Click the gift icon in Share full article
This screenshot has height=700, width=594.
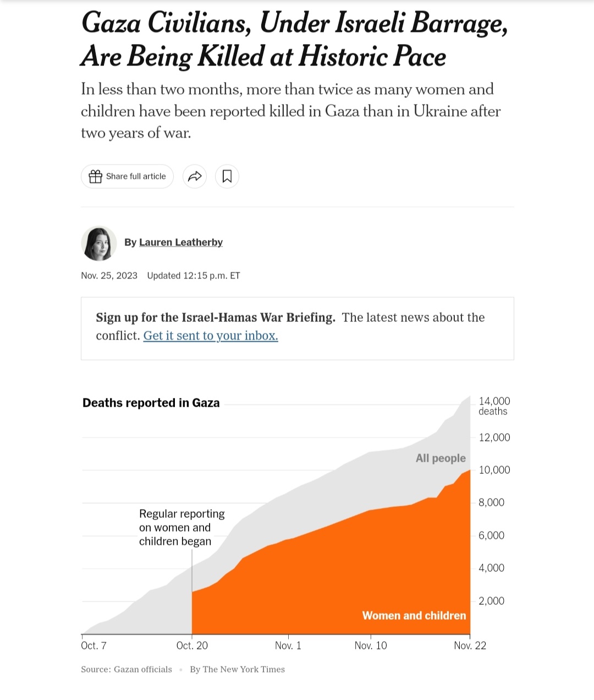tap(96, 177)
